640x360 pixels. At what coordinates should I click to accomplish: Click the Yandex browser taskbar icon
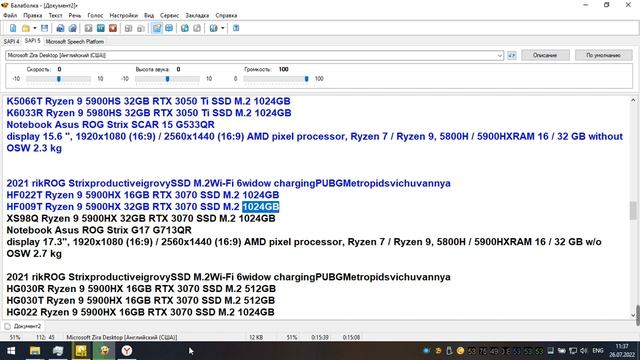coord(127,351)
